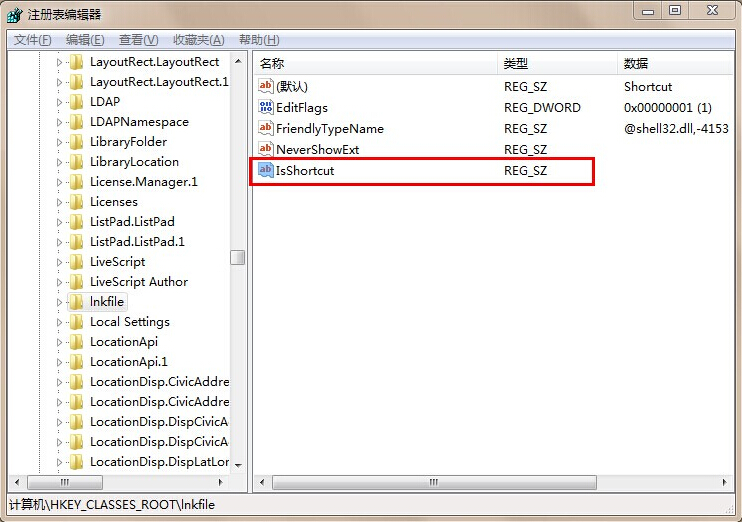The image size is (742, 522).
Task: Click the (默认) default value icon
Action: (x=266, y=86)
